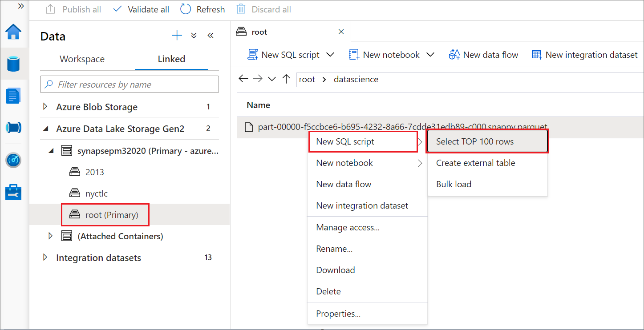Collapse the Data panel with double chevron
Screen dimensions: 644x330
pyautogui.click(x=211, y=36)
